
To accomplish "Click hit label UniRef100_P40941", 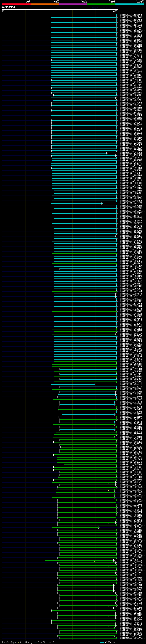I will pyautogui.click(x=131, y=55).
